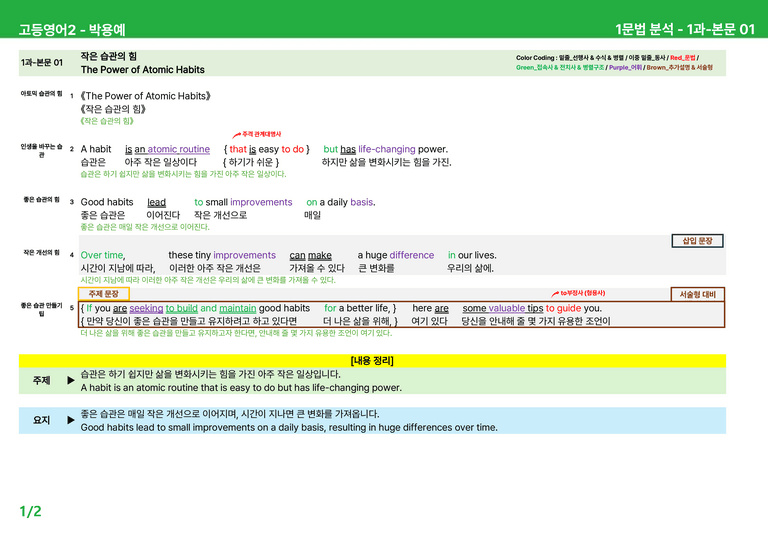Click the page number 1/2 indicator
The height and width of the screenshot is (543, 768).
30,512
